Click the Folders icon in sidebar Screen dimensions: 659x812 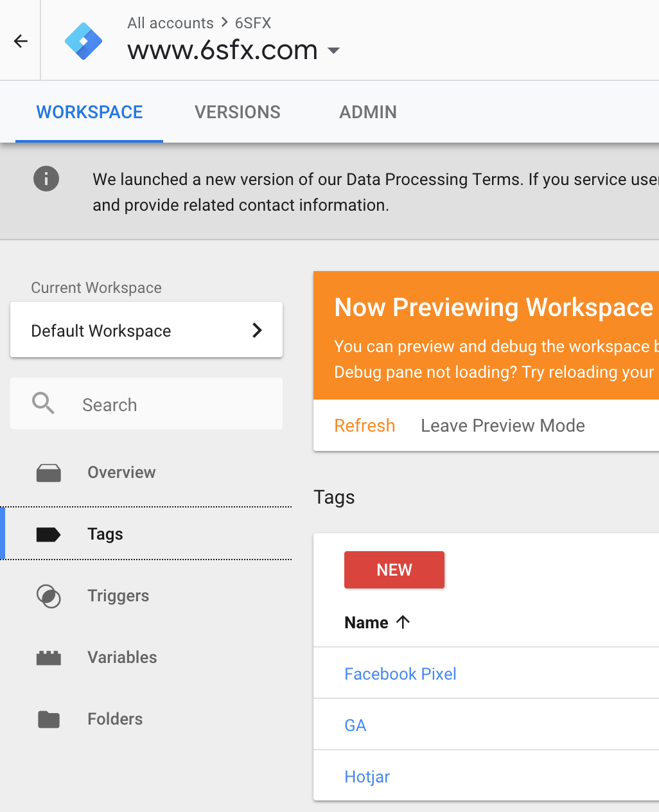tap(49, 719)
